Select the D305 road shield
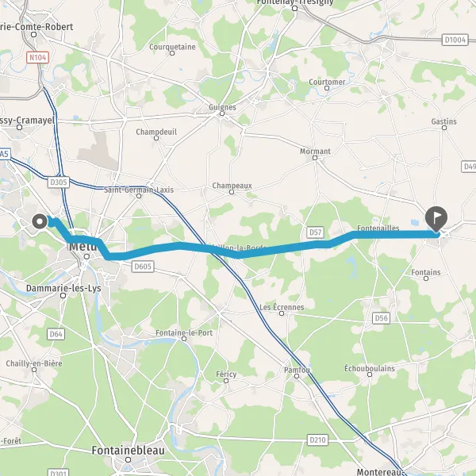This screenshot has height=476, width=476. coord(58,182)
